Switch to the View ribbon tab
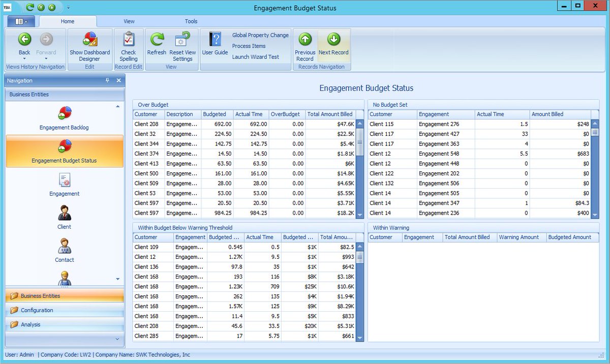Image resolution: width=610 pixels, height=364 pixels. [x=129, y=21]
